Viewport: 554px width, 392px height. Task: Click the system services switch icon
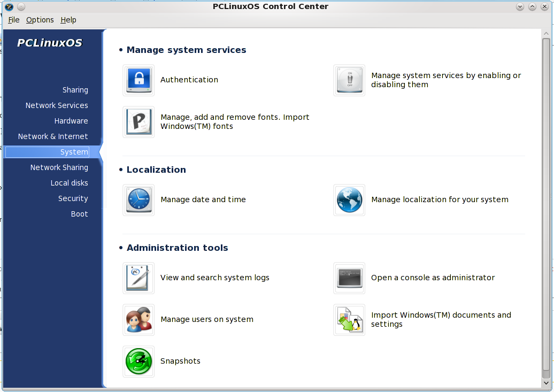tap(349, 80)
